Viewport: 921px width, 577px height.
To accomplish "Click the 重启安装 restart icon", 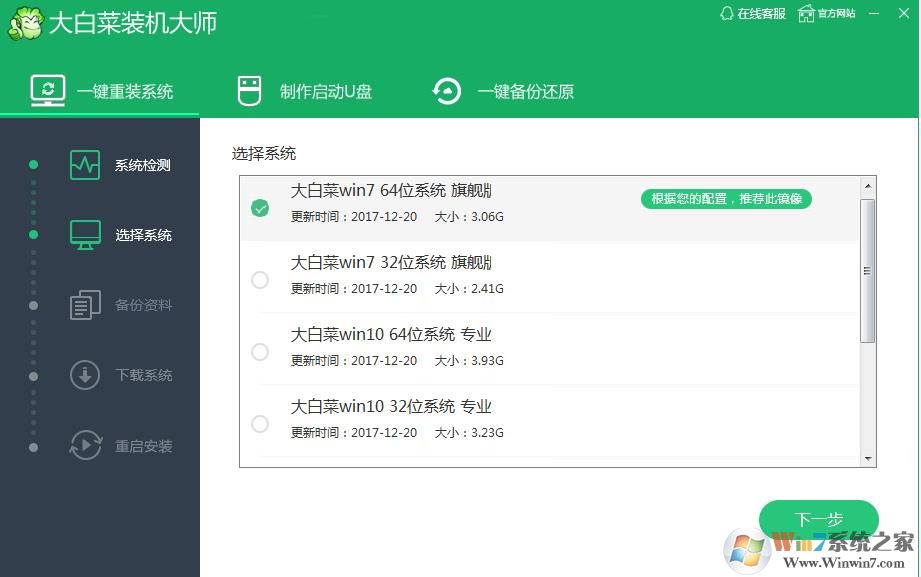I will [x=85, y=445].
